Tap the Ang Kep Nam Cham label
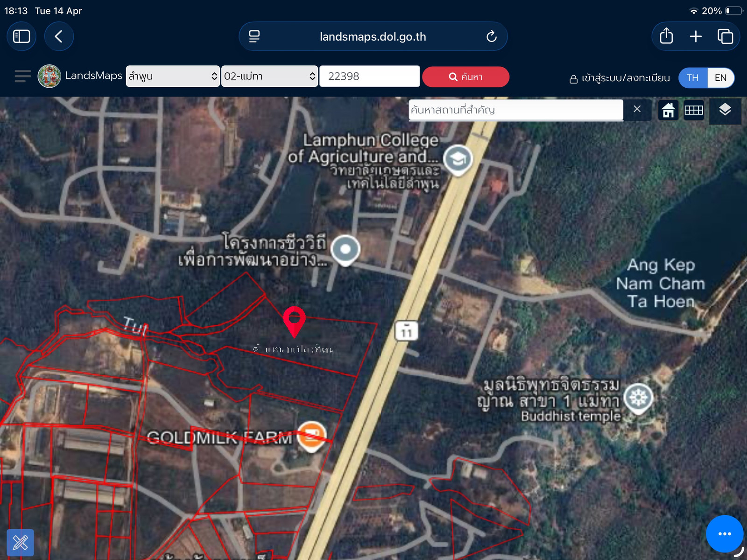This screenshot has width=747, height=560. click(x=660, y=283)
